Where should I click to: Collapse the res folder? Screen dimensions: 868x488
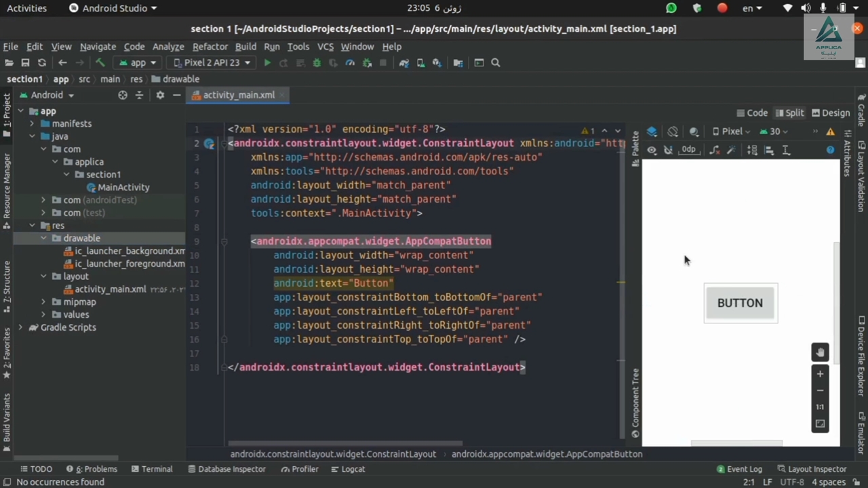pos(32,226)
